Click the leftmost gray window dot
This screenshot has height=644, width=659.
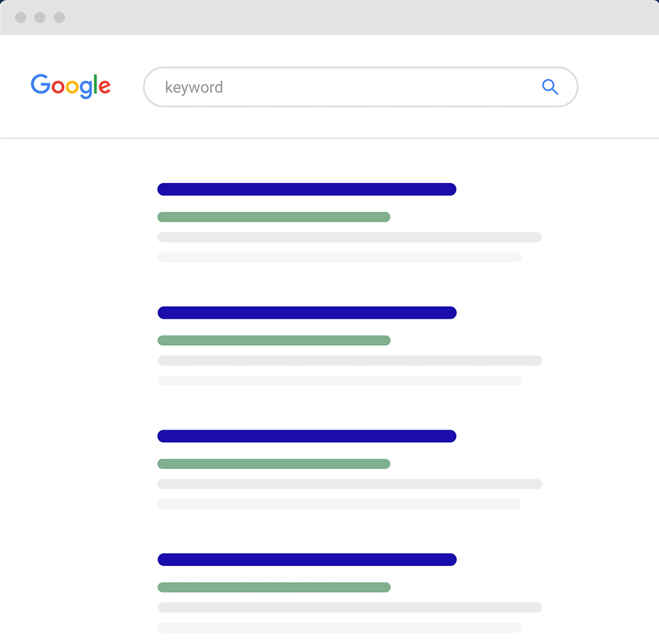[20, 18]
